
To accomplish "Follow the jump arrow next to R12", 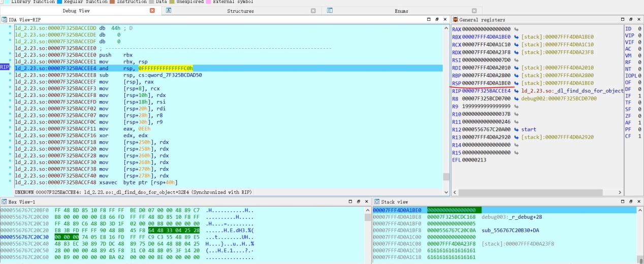I will [517, 129].
